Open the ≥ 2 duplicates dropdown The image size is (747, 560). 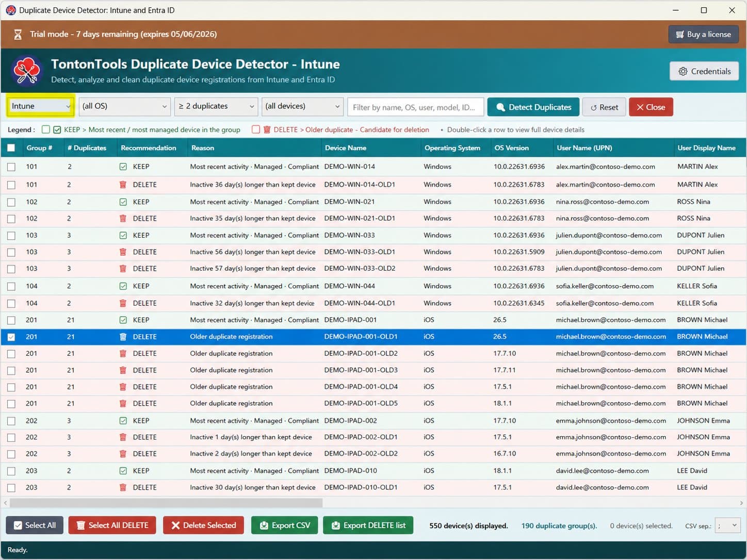pos(216,106)
